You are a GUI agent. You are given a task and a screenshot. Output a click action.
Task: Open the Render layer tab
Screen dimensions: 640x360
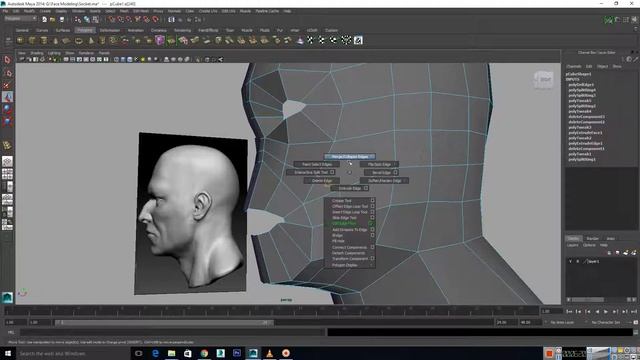[x=592, y=238]
